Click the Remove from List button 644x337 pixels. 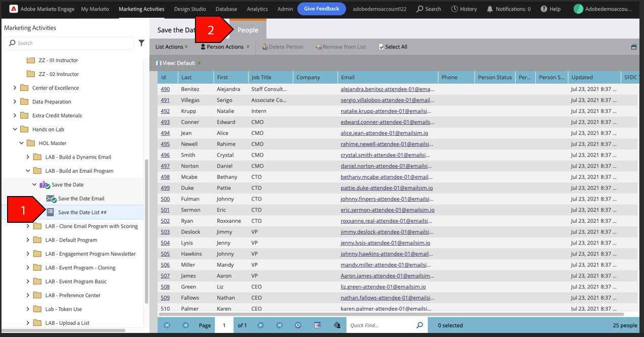(341, 47)
